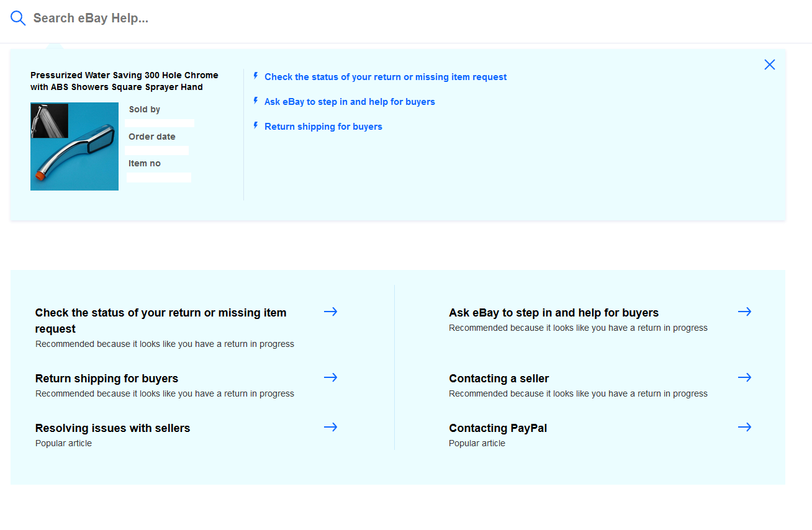Open article Check the status of your return heading
The height and width of the screenshot is (530, 812).
pyautogui.click(x=161, y=321)
